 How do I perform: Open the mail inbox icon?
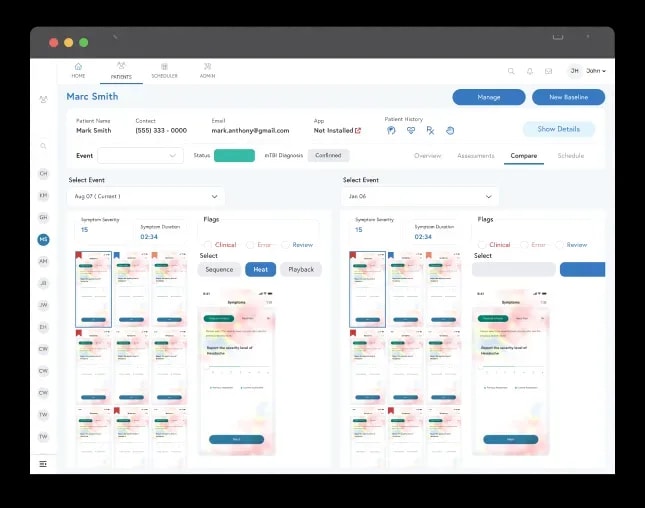(x=548, y=71)
